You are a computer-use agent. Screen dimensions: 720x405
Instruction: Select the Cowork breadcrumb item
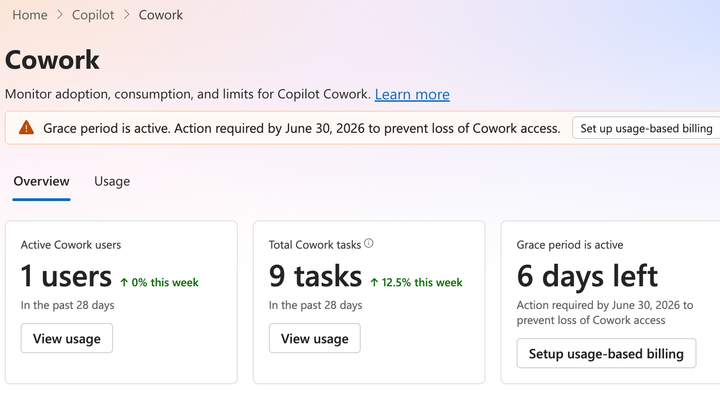click(161, 15)
